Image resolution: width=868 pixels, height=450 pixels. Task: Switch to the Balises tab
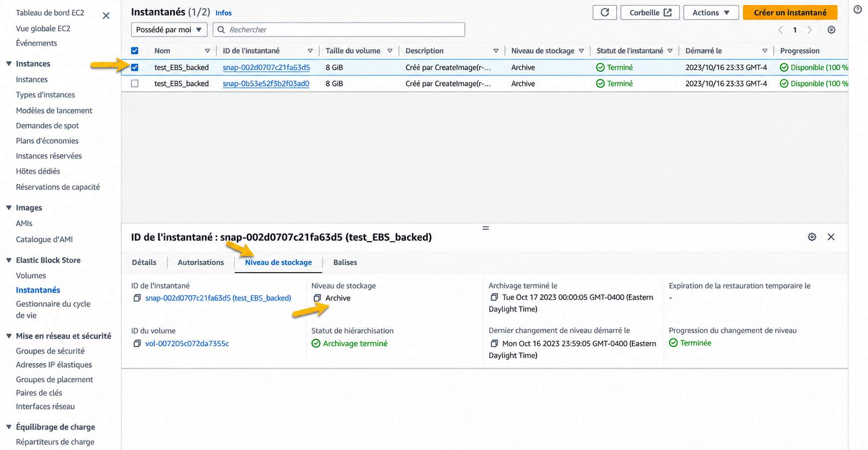point(345,263)
